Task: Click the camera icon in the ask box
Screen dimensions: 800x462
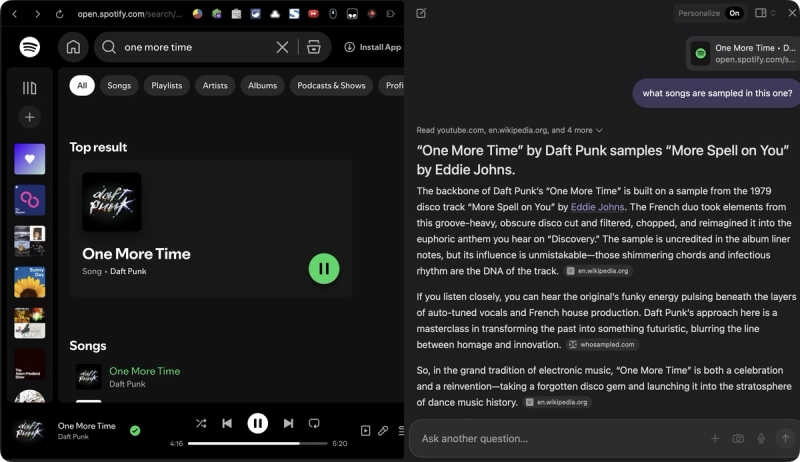Action: click(x=738, y=439)
